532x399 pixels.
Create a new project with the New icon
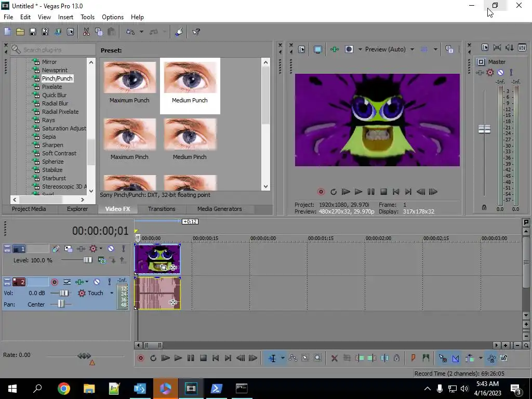coord(7,32)
